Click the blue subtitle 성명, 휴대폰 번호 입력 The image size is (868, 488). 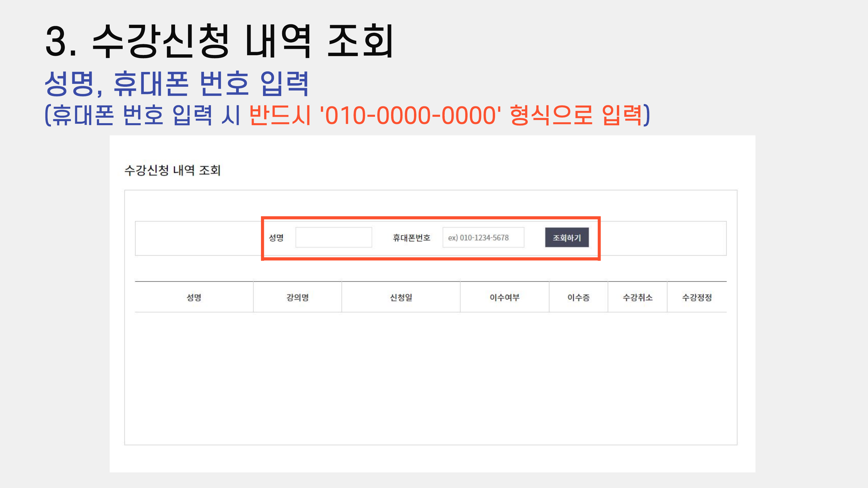coord(176,84)
